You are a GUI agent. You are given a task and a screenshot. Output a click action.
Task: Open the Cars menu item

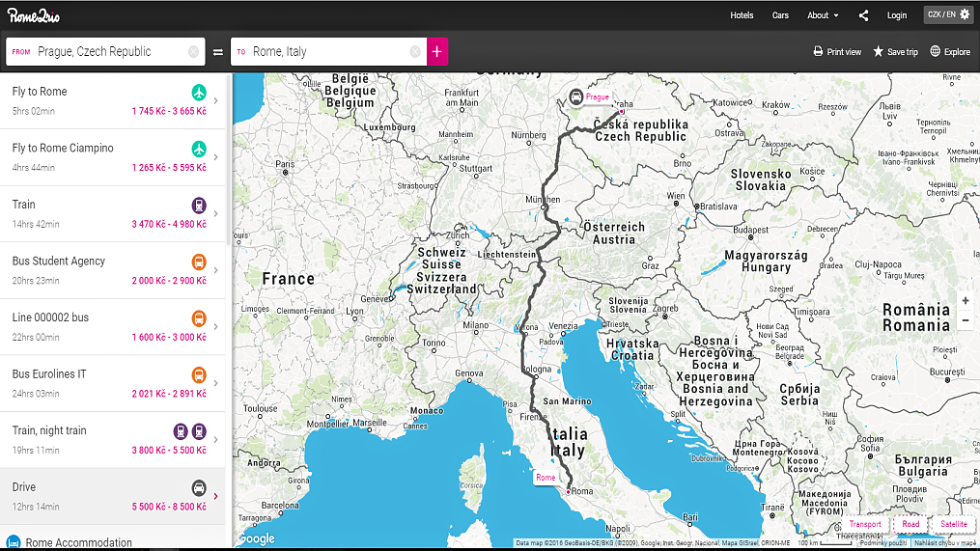coord(780,15)
